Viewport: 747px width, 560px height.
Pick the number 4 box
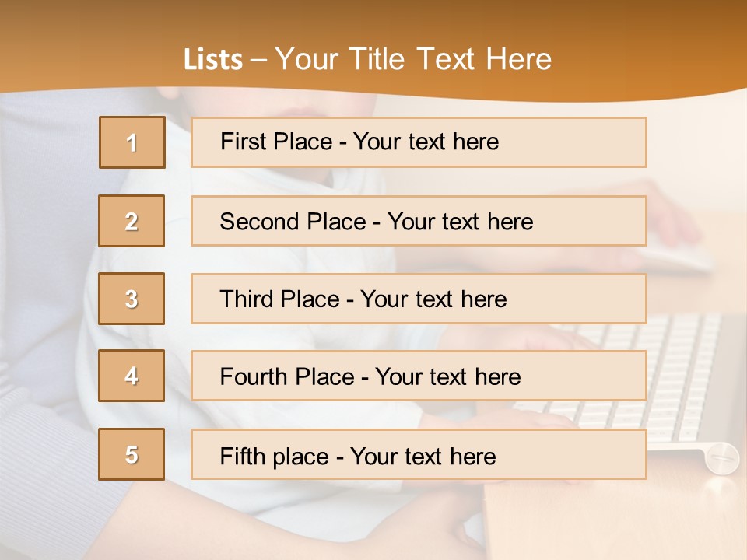(132, 376)
